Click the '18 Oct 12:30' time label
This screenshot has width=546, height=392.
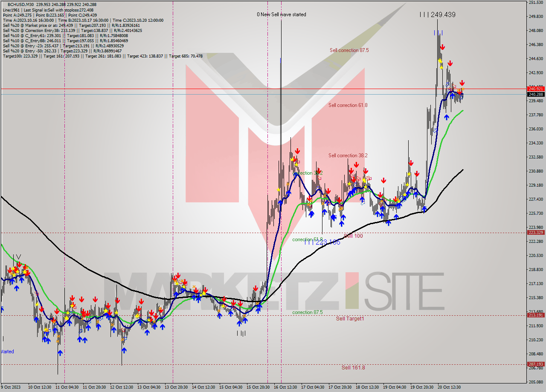(x=367, y=387)
